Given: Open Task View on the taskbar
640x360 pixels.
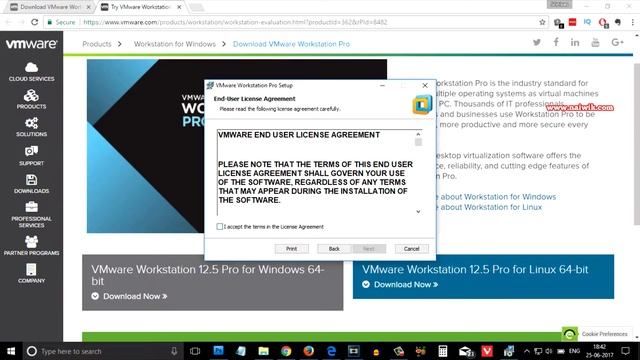Looking at the screenshot, I should [195, 351].
